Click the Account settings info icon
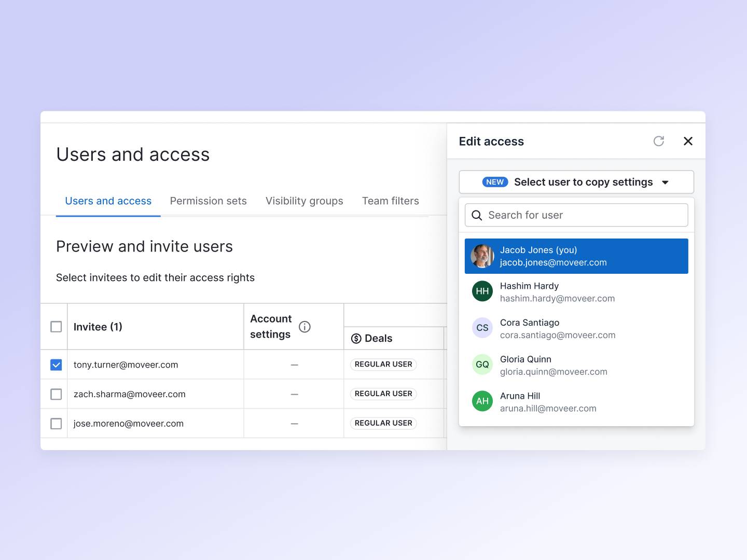The image size is (747, 560). pos(305,327)
